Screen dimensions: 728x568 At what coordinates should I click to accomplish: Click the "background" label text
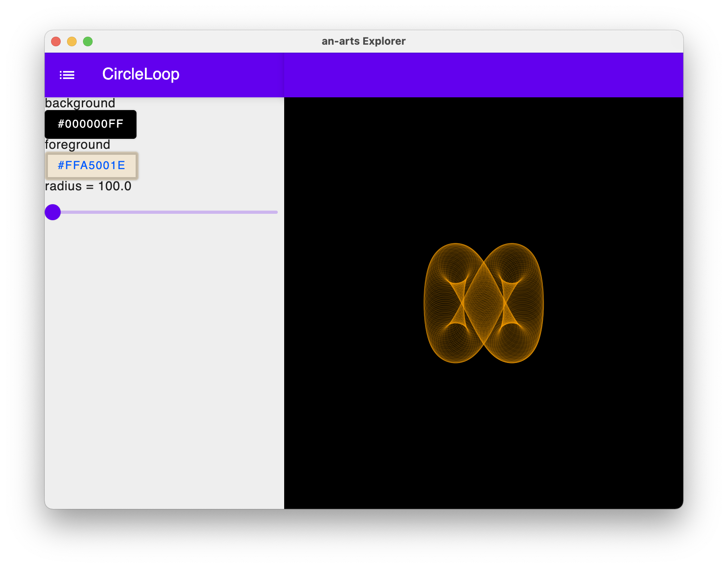[80, 103]
